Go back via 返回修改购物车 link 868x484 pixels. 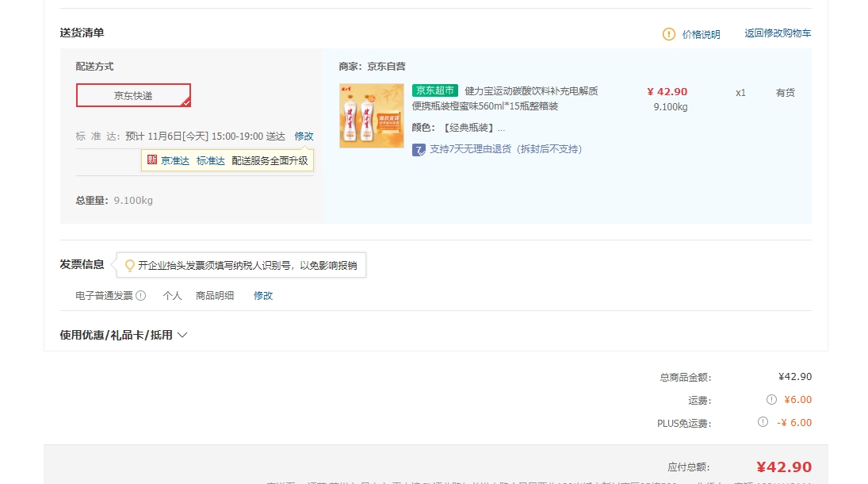(777, 33)
